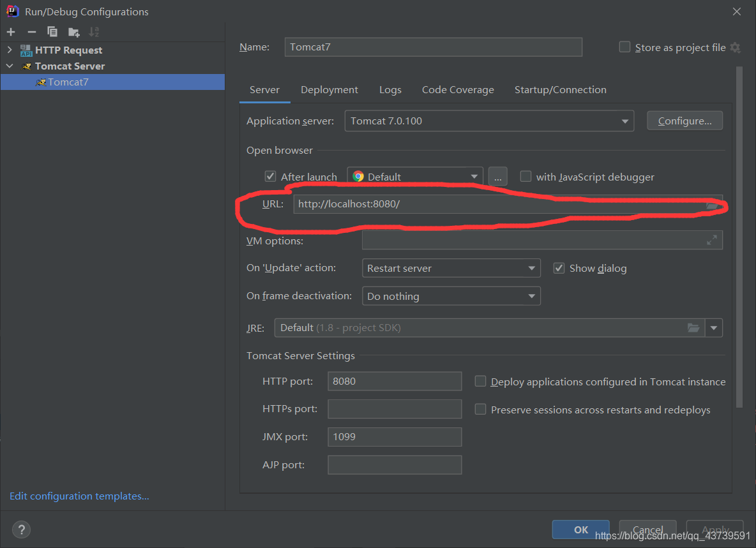Open the On 'Update' action dropdown
The image size is (756, 548).
(532, 268)
